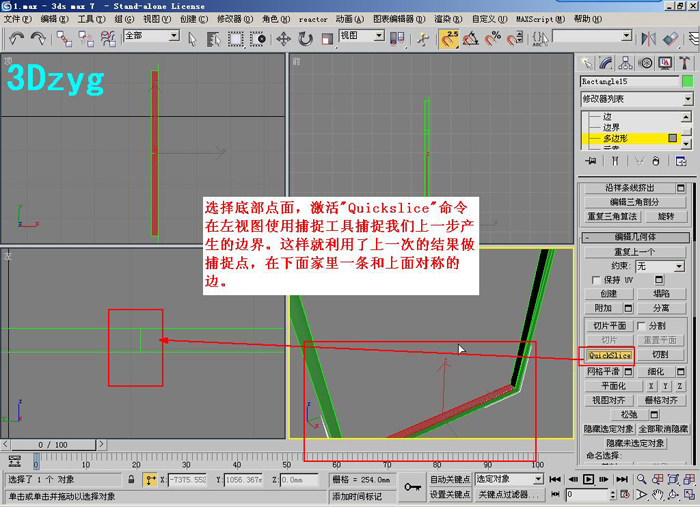
Task: Click the QuickSlice button
Action: tap(609, 355)
